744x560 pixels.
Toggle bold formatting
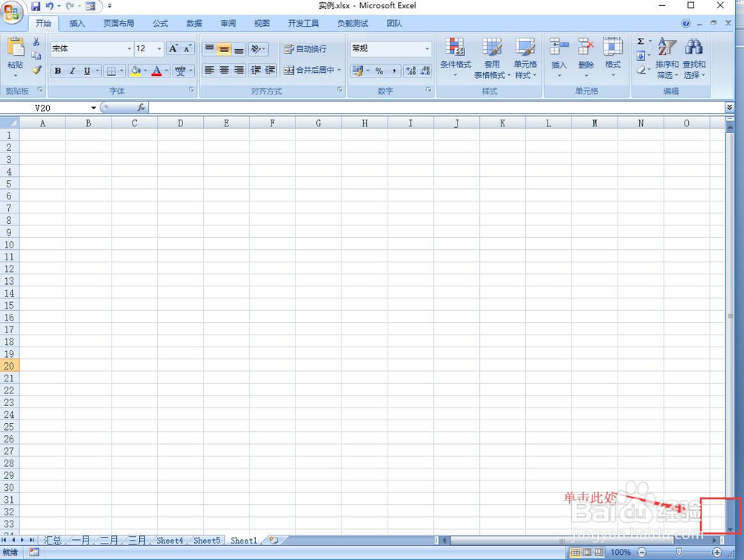click(57, 71)
